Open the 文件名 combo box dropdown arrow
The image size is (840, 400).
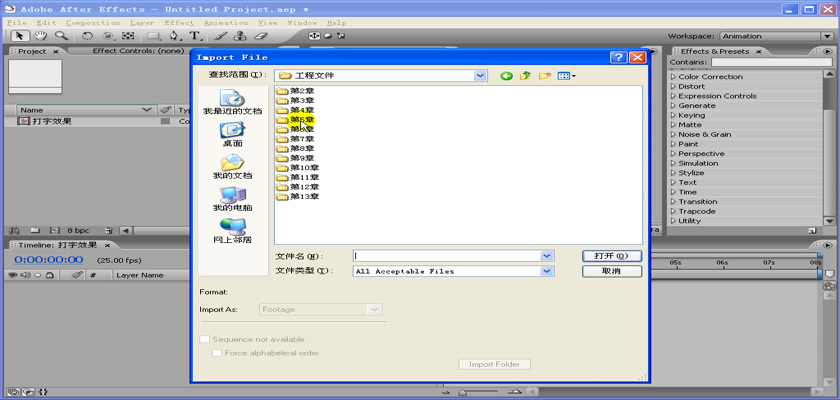[546, 256]
